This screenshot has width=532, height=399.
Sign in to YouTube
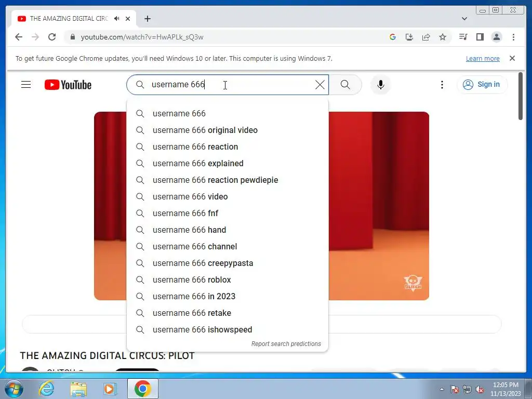(x=482, y=85)
